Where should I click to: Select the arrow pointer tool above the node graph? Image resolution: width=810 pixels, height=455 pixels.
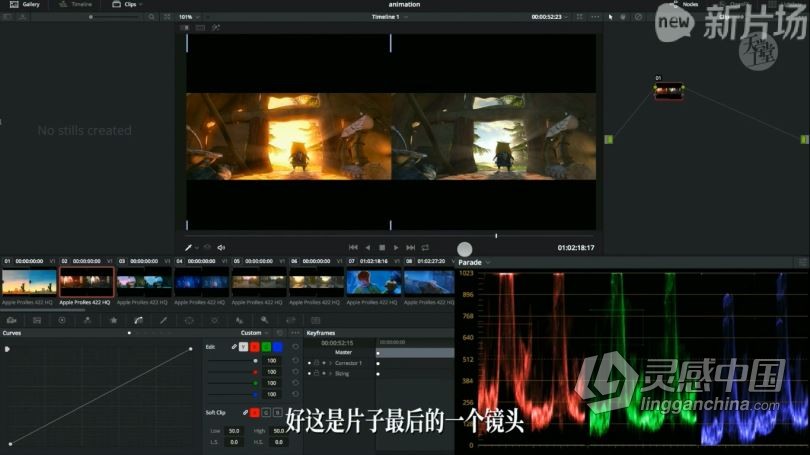611,17
